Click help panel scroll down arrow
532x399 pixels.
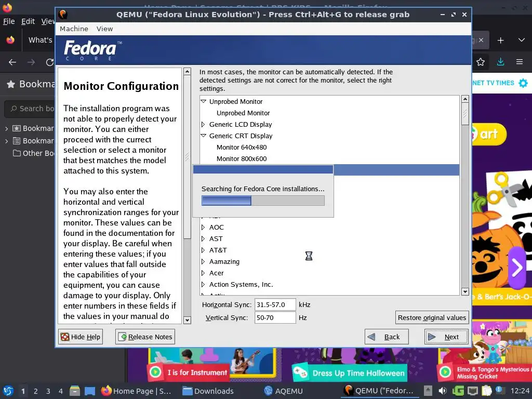pos(187,320)
